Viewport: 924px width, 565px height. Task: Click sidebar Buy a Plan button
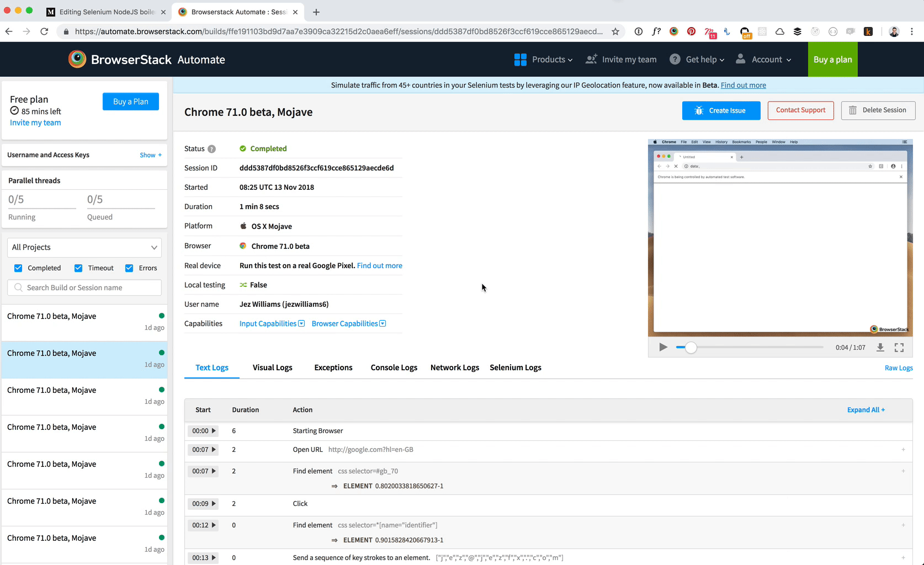[131, 102]
